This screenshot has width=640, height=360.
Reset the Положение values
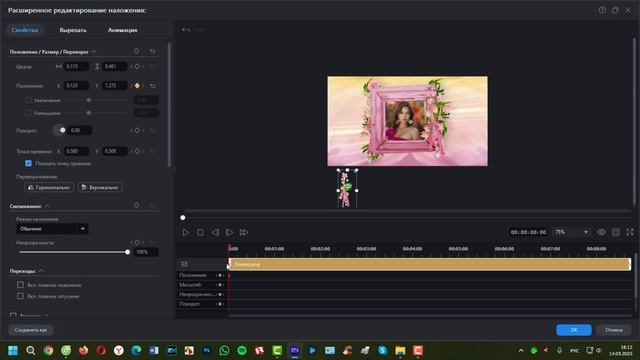pos(152,86)
